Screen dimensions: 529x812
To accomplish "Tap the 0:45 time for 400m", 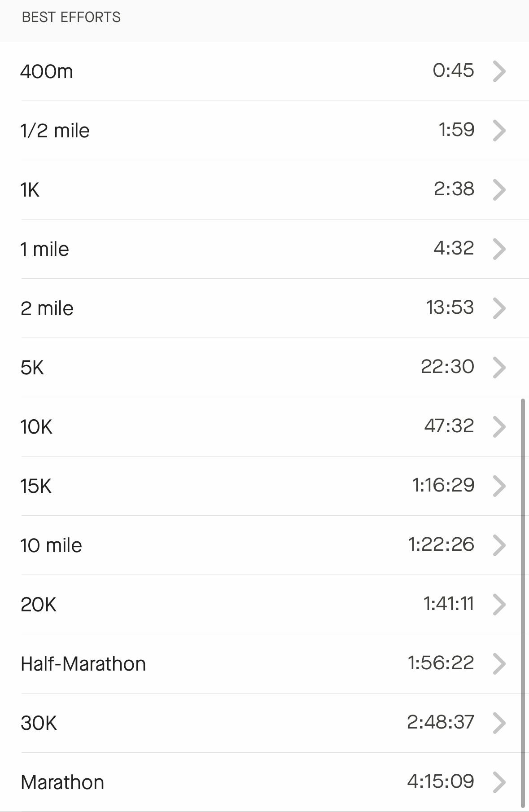I will [453, 70].
